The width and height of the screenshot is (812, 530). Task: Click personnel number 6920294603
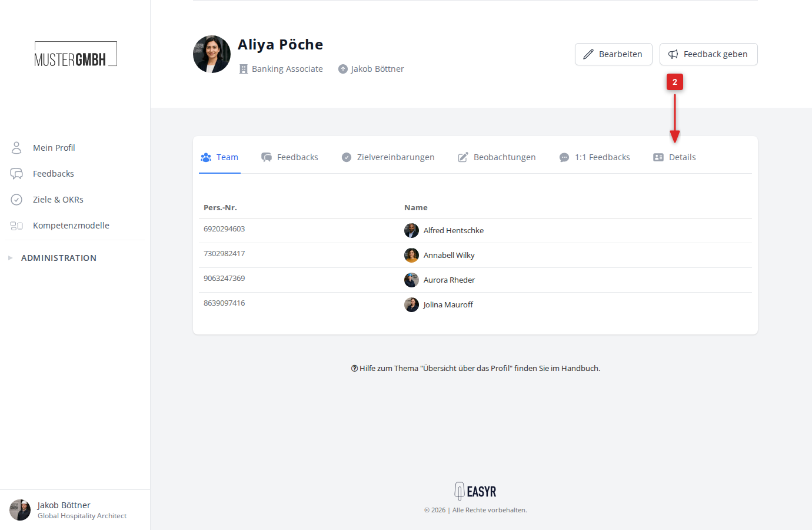pos(224,229)
